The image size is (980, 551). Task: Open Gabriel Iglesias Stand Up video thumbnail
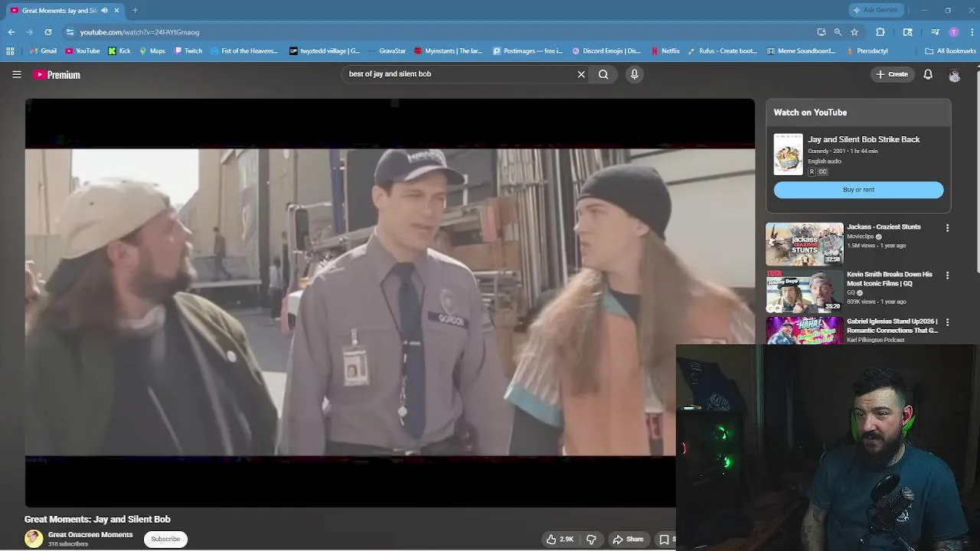pos(805,331)
